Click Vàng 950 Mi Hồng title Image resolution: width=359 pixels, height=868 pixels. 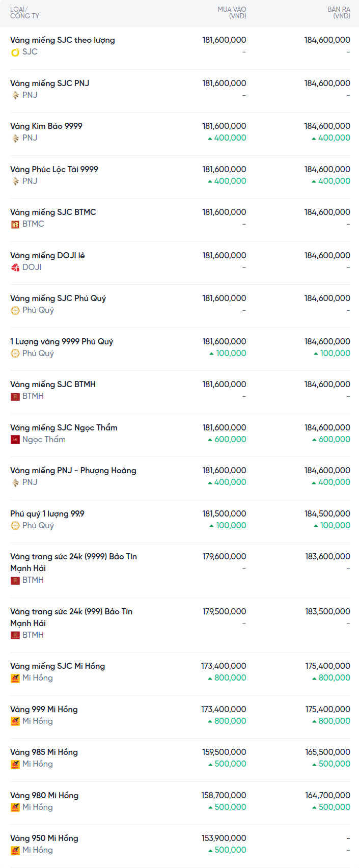(x=44, y=838)
